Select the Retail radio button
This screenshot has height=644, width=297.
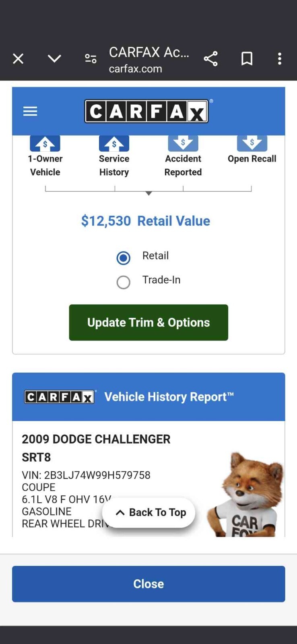pos(124,258)
